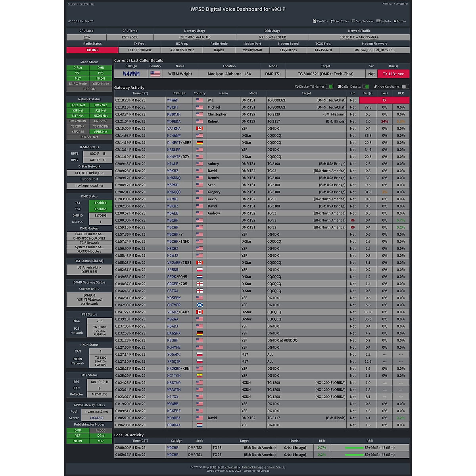Click the Admin padlock icon
The height and width of the screenshot is (476, 476).
point(395,21)
